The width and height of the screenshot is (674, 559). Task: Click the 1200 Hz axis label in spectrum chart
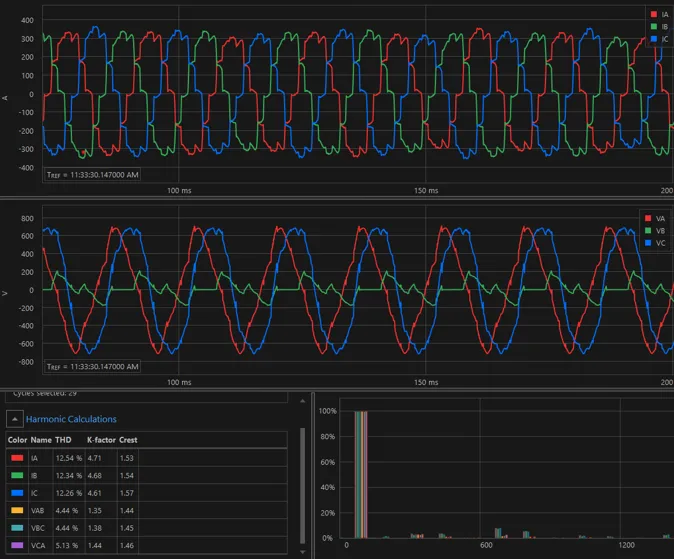(x=626, y=545)
